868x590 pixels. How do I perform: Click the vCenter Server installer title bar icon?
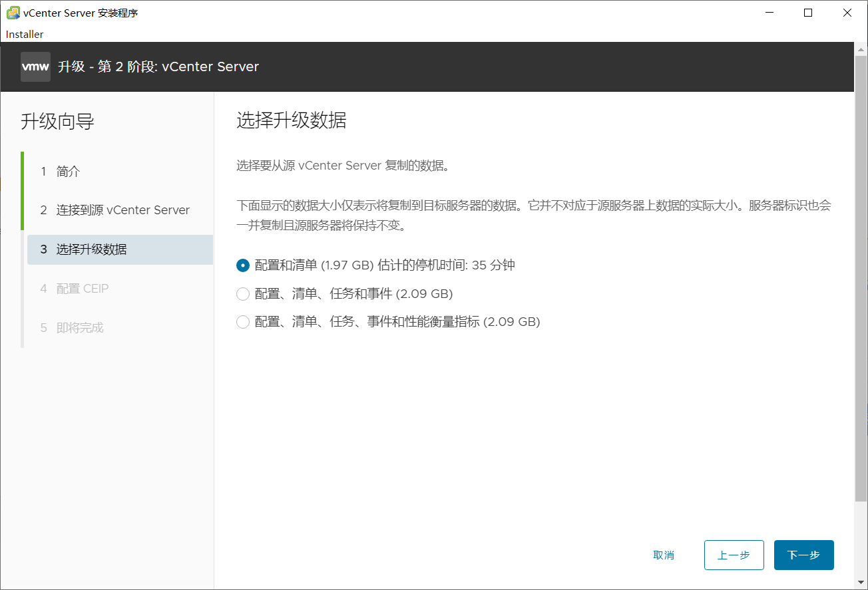coord(12,12)
